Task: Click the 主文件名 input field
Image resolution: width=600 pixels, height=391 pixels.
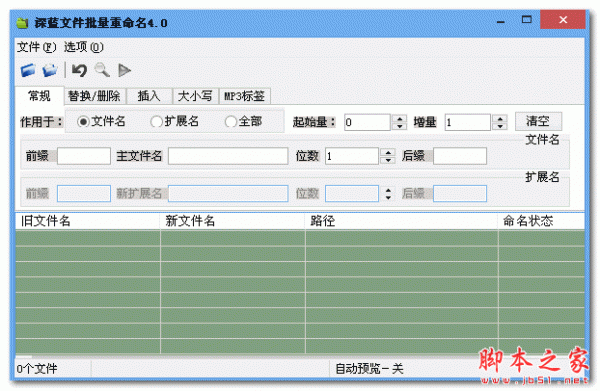Action: click(228, 156)
